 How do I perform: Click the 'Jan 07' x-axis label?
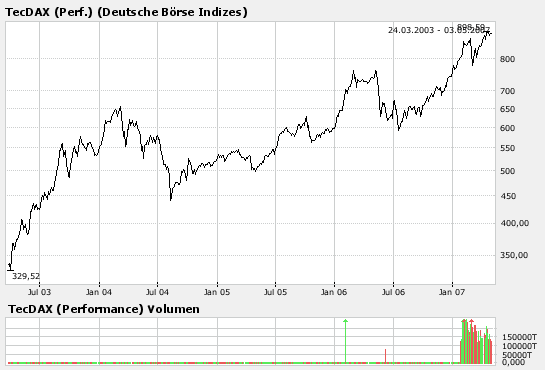(x=452, y=292)
